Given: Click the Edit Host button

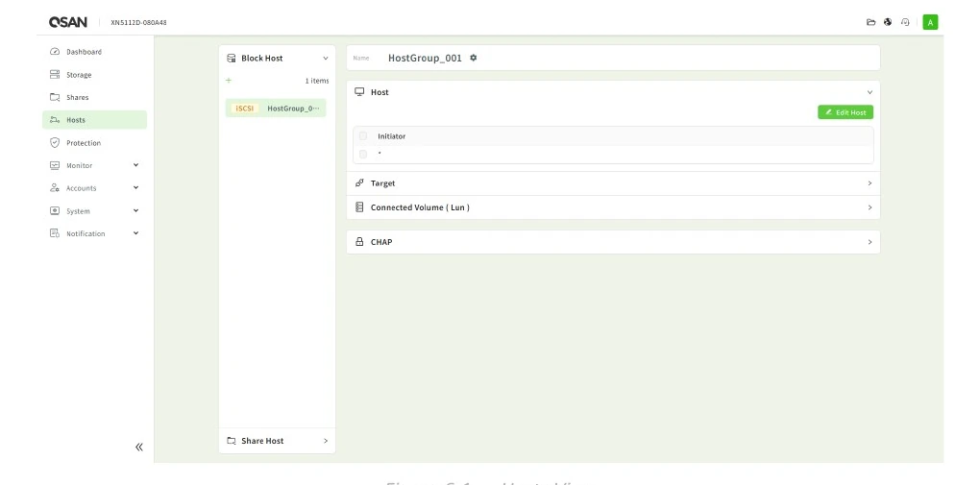Looking at the screenshot, I should point(845,112).
